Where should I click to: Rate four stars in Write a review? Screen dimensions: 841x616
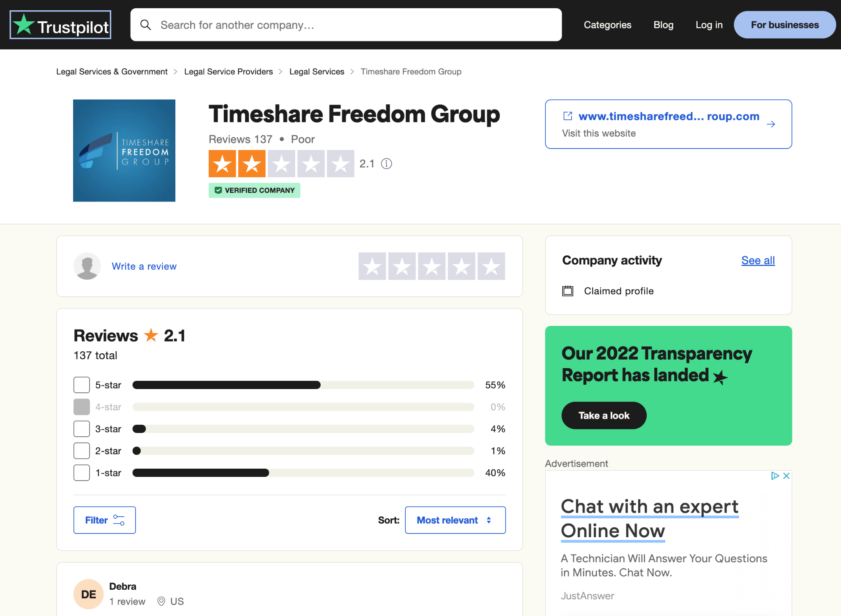pyautogui.click(x=462, y=266)
